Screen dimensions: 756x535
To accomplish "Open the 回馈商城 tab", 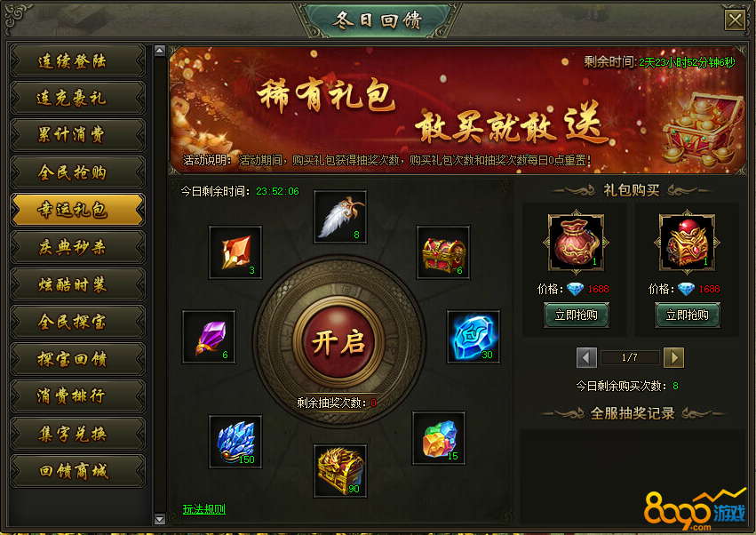I will coord(77,471).
